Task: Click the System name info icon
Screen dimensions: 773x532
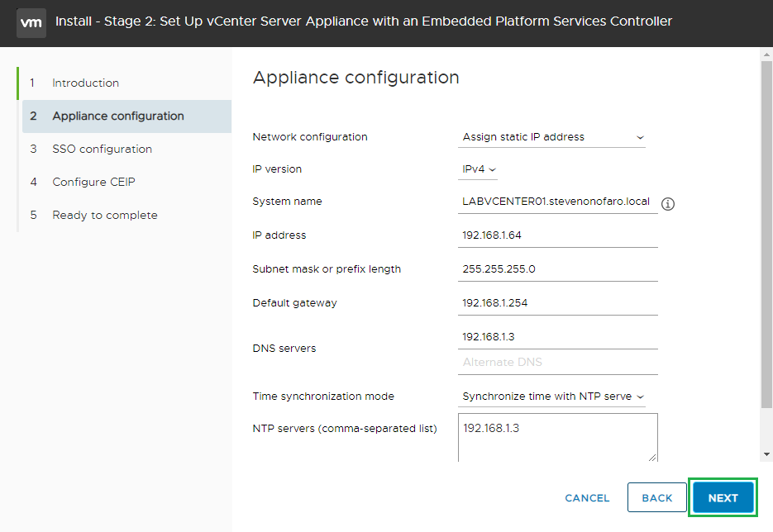Action: coord(668,203)
